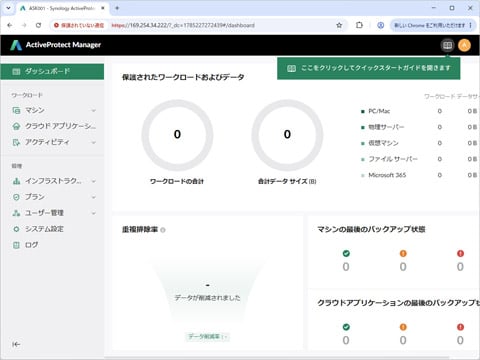Open the インフラストラクチャ sidebar section
The width and height of the screenshot is (480, 360).
click(52, 181)
